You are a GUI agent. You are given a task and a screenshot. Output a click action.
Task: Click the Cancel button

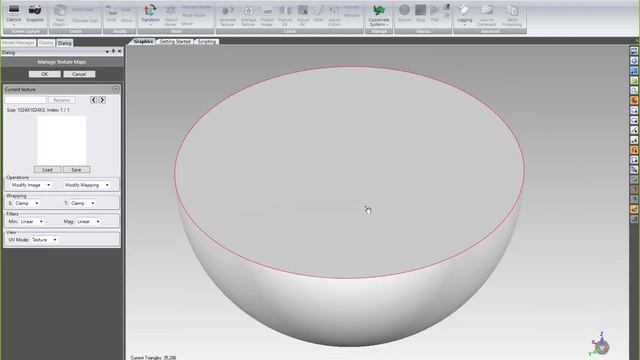(79, 74)
